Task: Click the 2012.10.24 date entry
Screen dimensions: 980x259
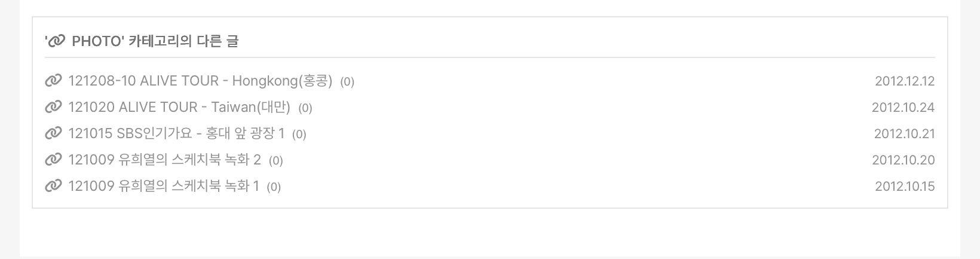Action: [904, 108]
